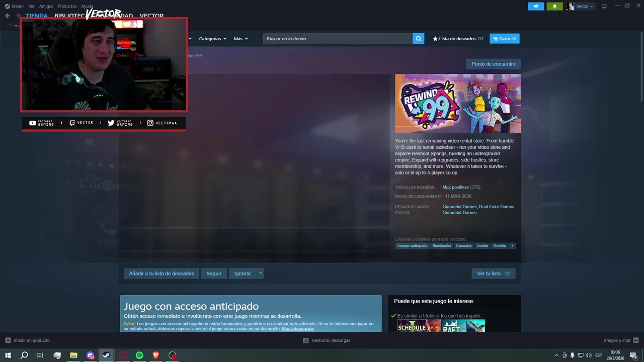644x362 pixels.
Task: Select the Simulación tag
Action: click(442, 246)
